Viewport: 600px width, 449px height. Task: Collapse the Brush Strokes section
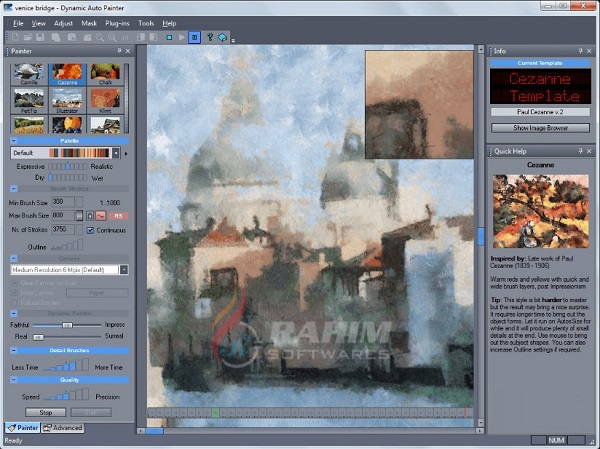[13, 189]
